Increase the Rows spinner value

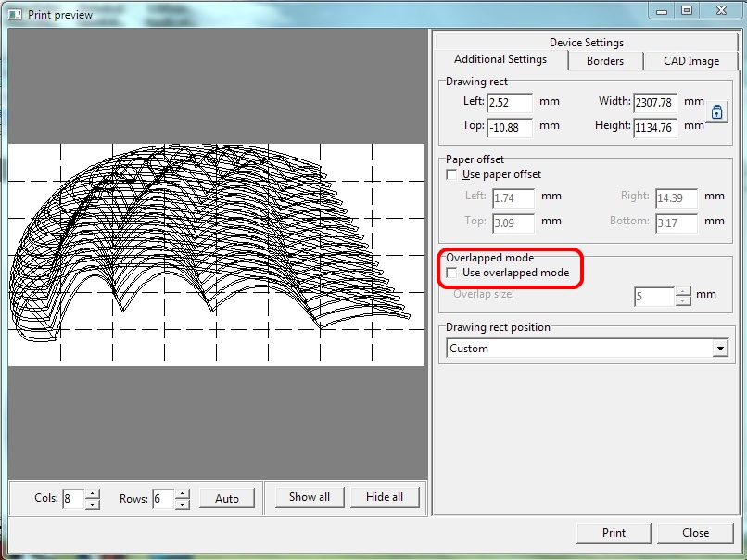coord(183,493)
